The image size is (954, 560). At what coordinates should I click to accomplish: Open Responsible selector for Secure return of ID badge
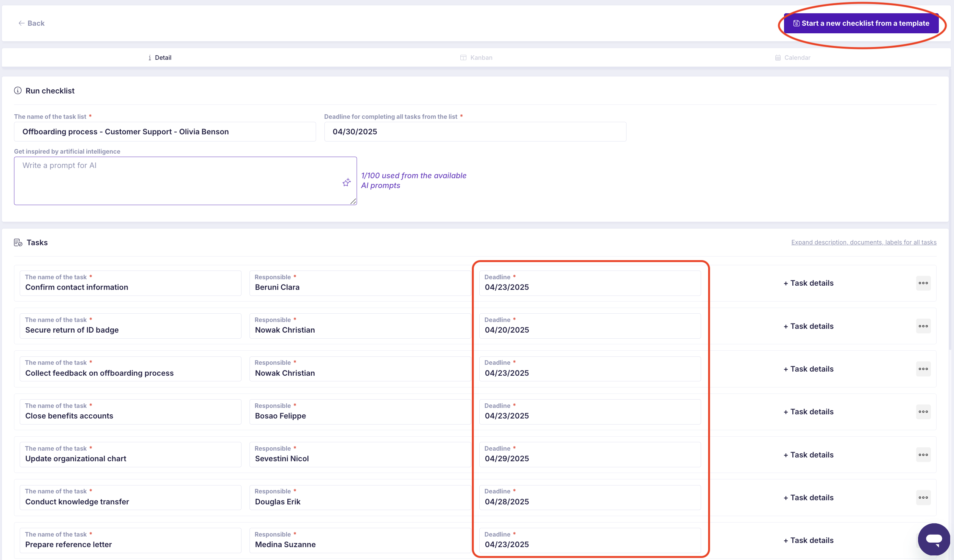[x=360, y=326]
